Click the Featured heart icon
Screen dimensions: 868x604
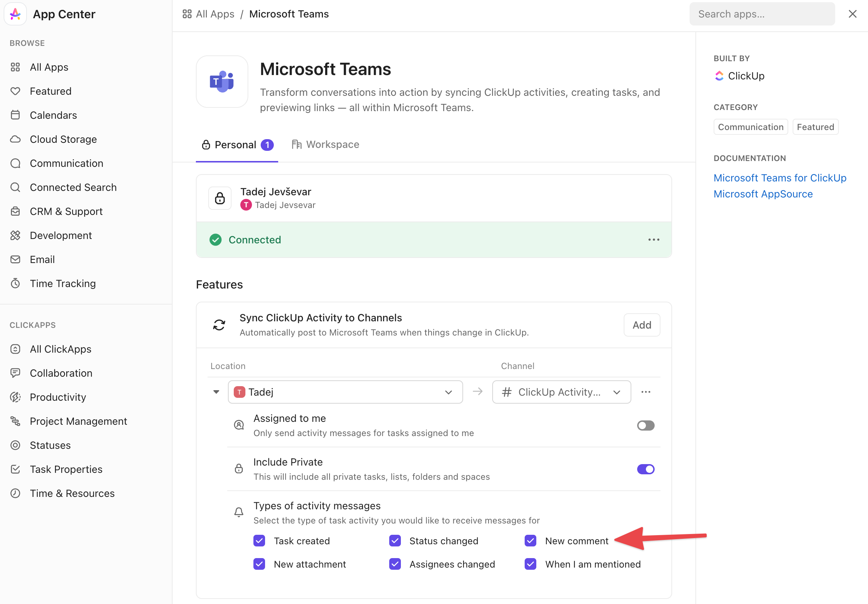[x=15, y=91]
